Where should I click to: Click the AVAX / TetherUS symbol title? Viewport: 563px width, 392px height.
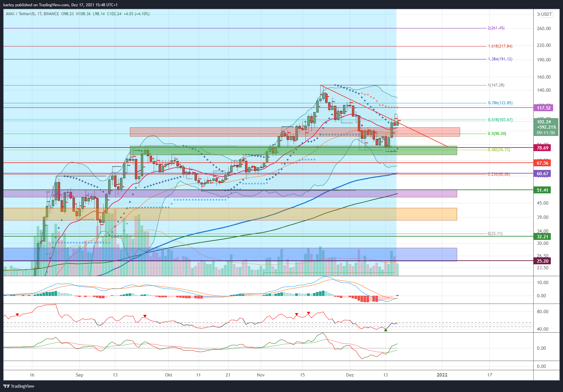20,14
